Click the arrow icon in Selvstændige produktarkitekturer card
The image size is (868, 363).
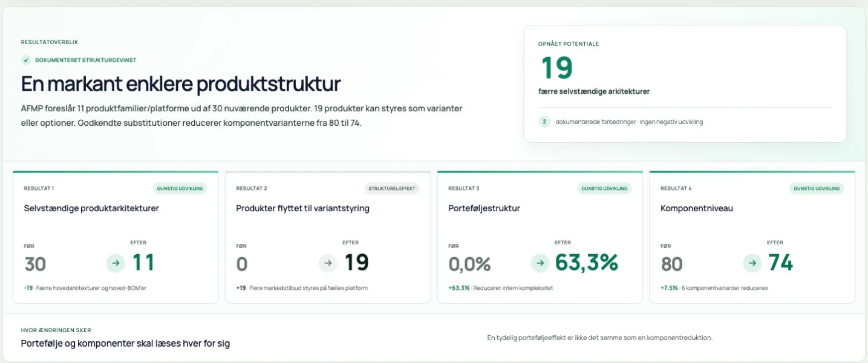click(x=116, y=263)
